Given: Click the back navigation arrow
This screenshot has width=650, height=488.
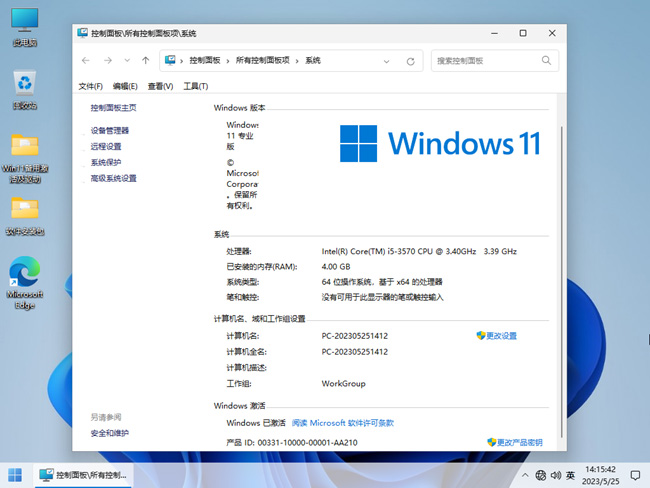Looking at the screenshot, I should point(86,61).
